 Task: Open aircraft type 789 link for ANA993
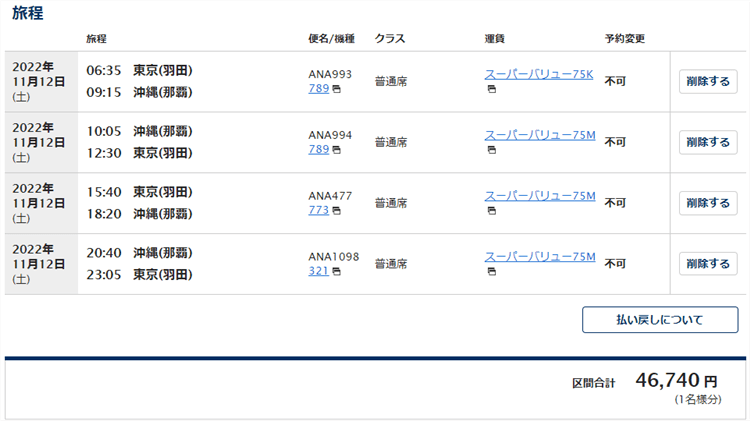coord(319,89)
